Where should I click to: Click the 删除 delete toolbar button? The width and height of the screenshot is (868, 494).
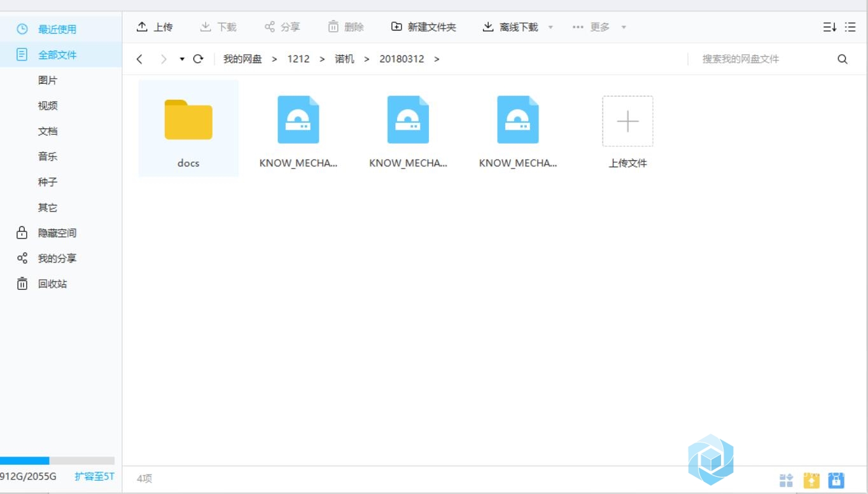coord(346,27)
